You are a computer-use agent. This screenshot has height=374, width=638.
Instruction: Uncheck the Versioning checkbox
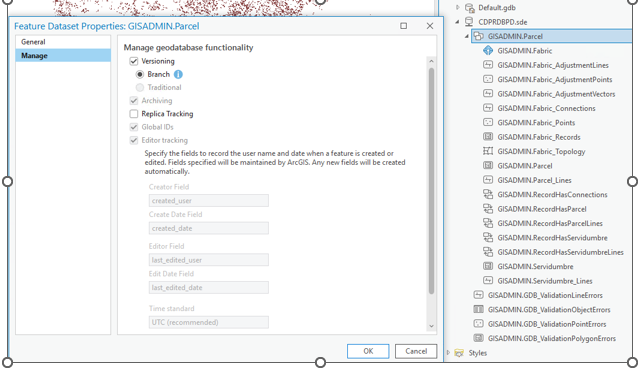pos(133,61)
